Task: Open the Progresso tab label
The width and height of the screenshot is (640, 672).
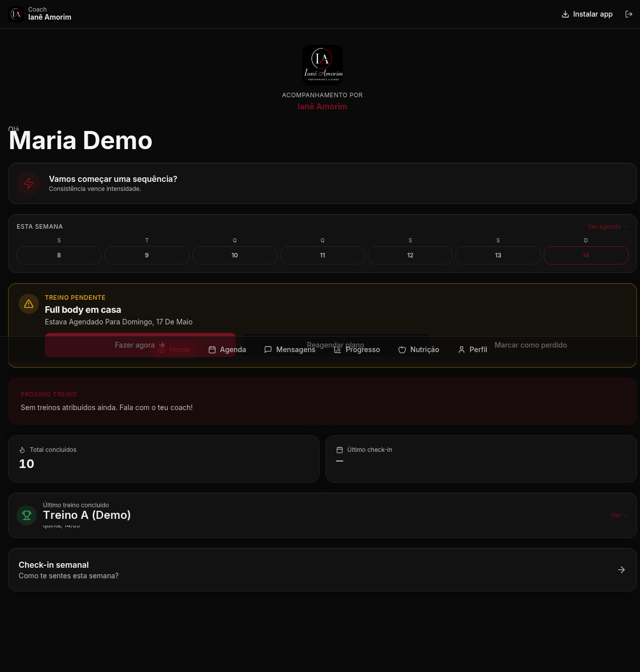Action: point(363,350)
